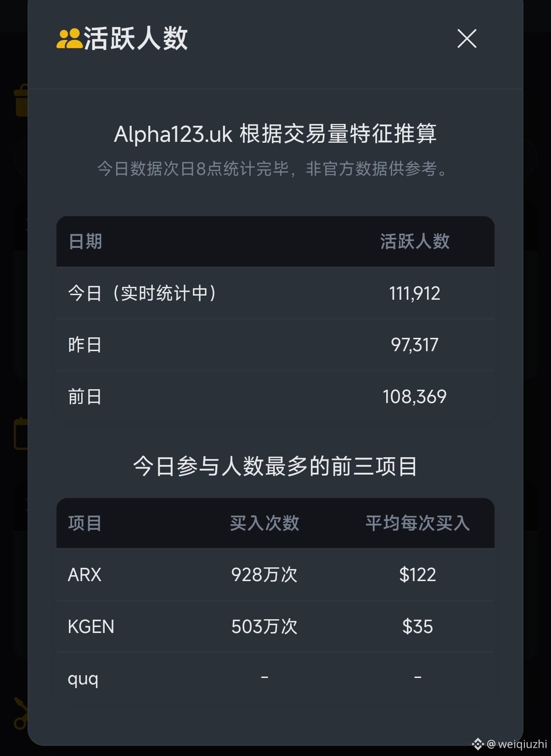
Task: Open the @weiqiuzhi watermark handle
Action: point(517,744)
